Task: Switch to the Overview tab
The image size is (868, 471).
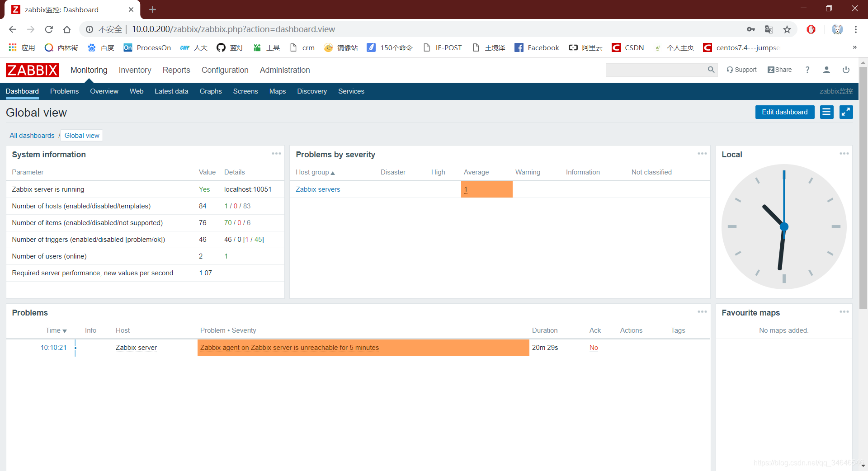Action: [x=104, y=91]
